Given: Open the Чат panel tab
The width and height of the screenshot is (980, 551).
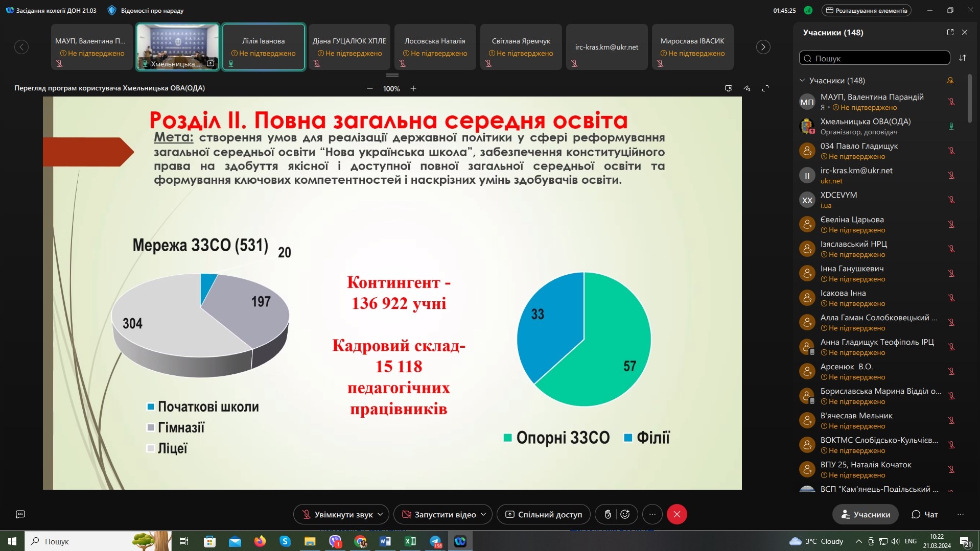Looking at the screenshot, I should [x=925, y=514].
